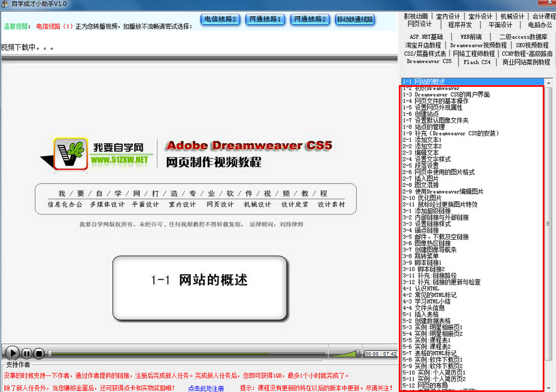The width and height of the screenshot is (556, 392).
Task: Open the 影视动画 category tab
Action: click(415, 16)
